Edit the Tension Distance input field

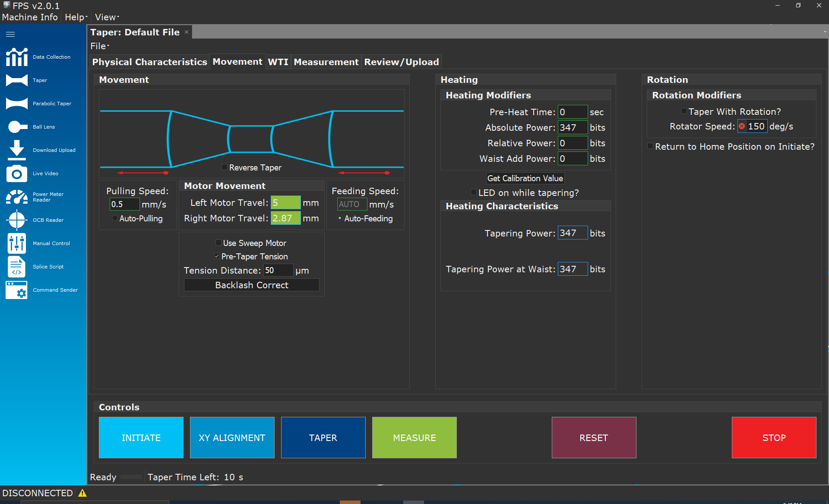[278, 270]
